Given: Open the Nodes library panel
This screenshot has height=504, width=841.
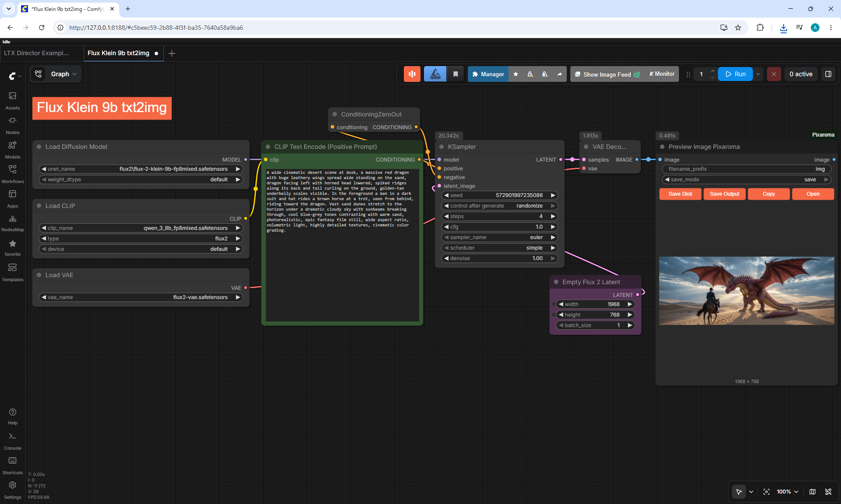Looking at the screenshot, I should coord(12,125).
